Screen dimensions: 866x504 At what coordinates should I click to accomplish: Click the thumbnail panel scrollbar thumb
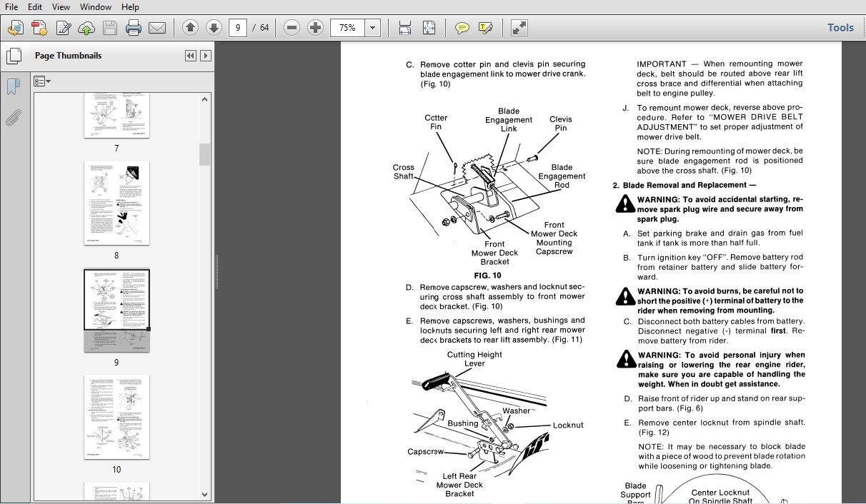205,154
